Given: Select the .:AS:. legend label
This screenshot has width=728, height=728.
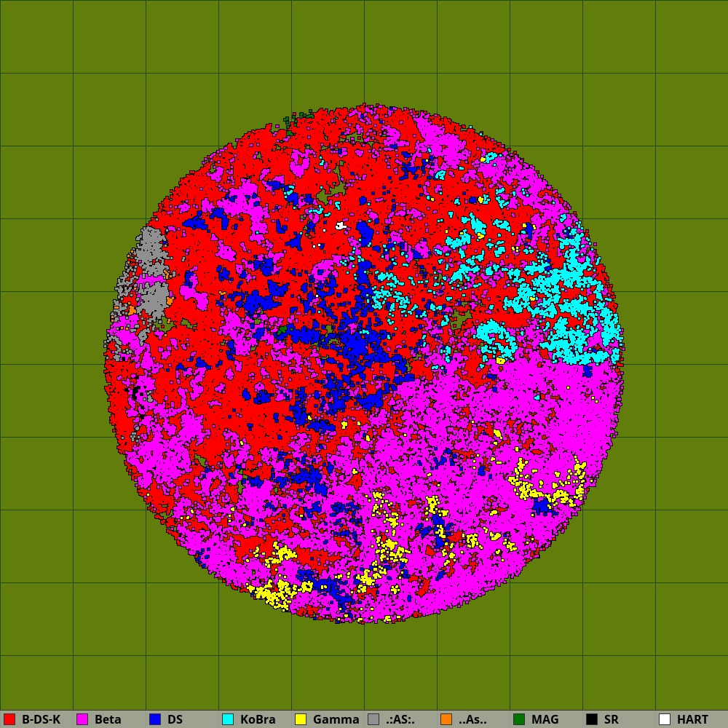Looking at the screenshot, I should (400, 720).
